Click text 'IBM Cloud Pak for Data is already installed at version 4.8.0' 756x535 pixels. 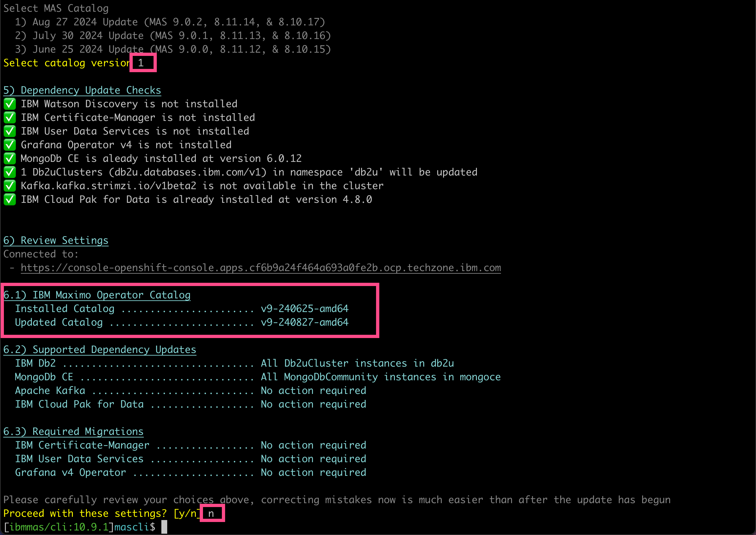pyautogui.click(x=196, y=200)
